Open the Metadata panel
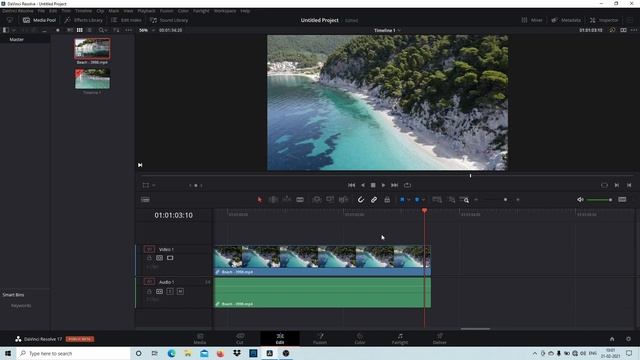 (x=566, y=20)
